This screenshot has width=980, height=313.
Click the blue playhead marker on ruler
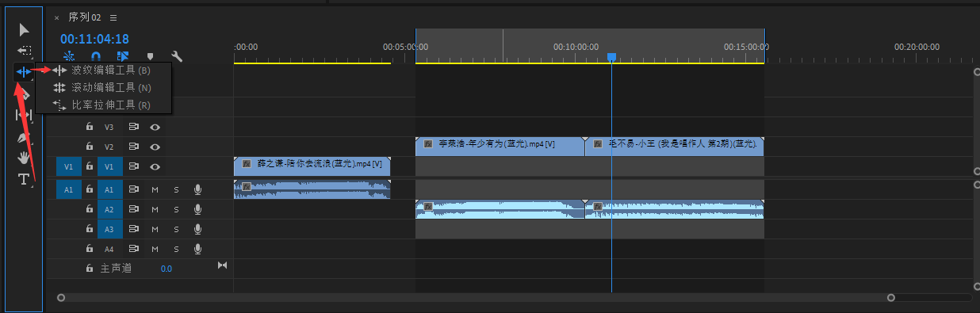[x=611, y=57]
